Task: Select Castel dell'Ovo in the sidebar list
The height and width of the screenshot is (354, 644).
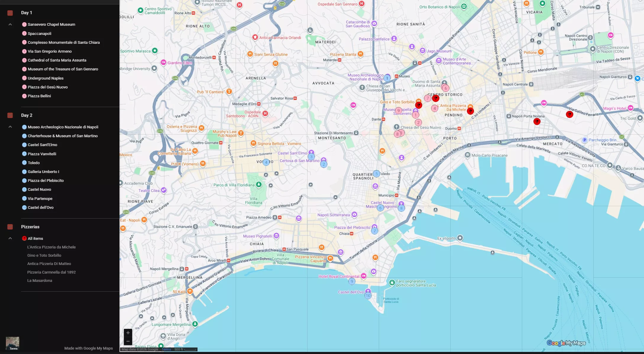Action: click(41, 207)
